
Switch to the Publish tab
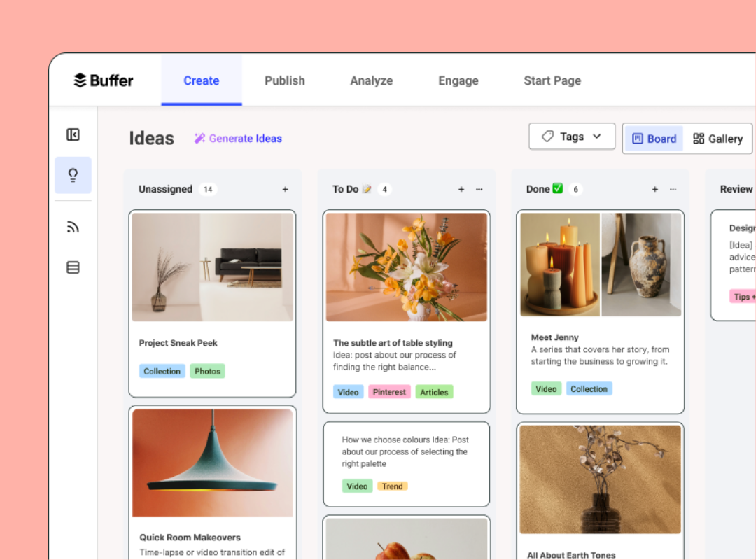[284, 80]
